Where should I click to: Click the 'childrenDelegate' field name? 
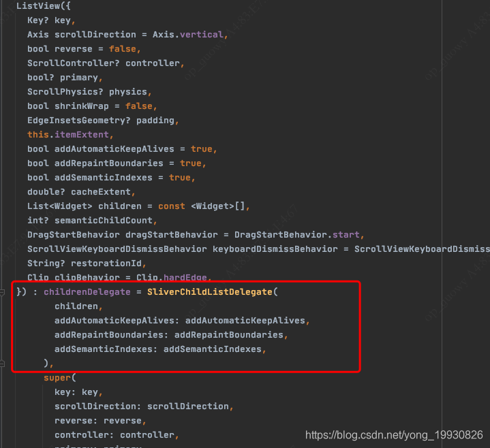click(x=87, y=292)
